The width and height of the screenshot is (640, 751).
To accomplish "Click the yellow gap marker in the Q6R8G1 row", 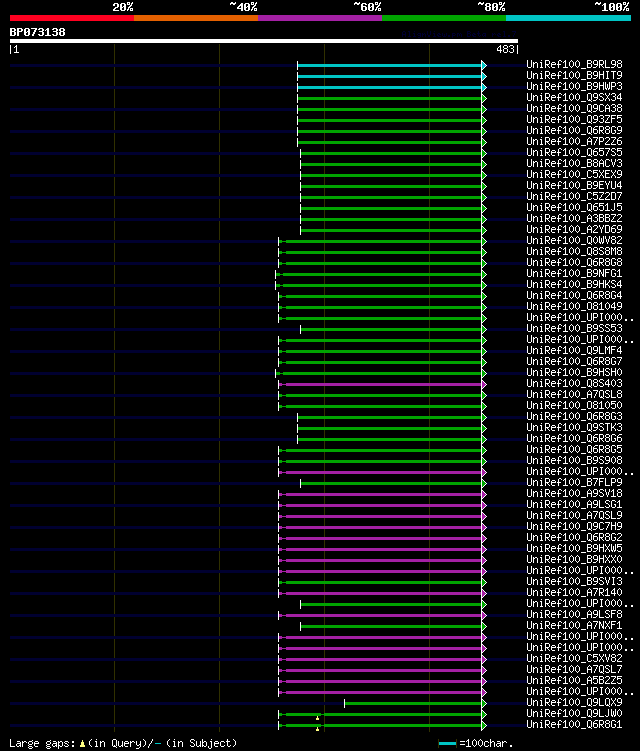I will pyautogui.click(x=317, y=729).
